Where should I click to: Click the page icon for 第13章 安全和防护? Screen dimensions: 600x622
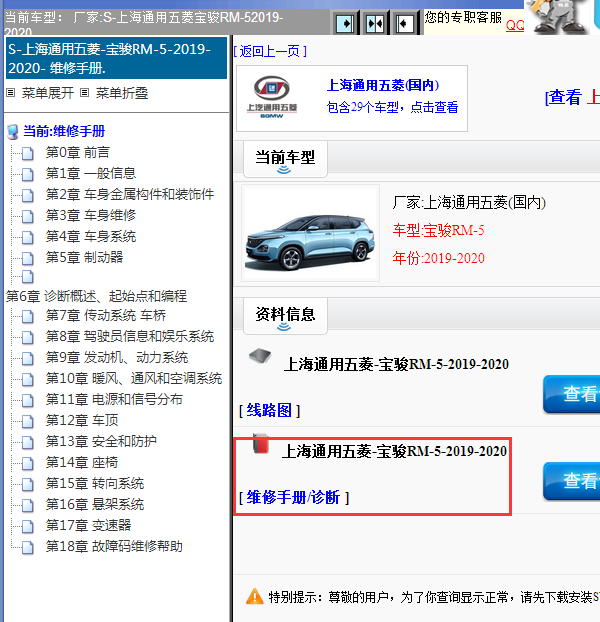[x=27, y=442]
